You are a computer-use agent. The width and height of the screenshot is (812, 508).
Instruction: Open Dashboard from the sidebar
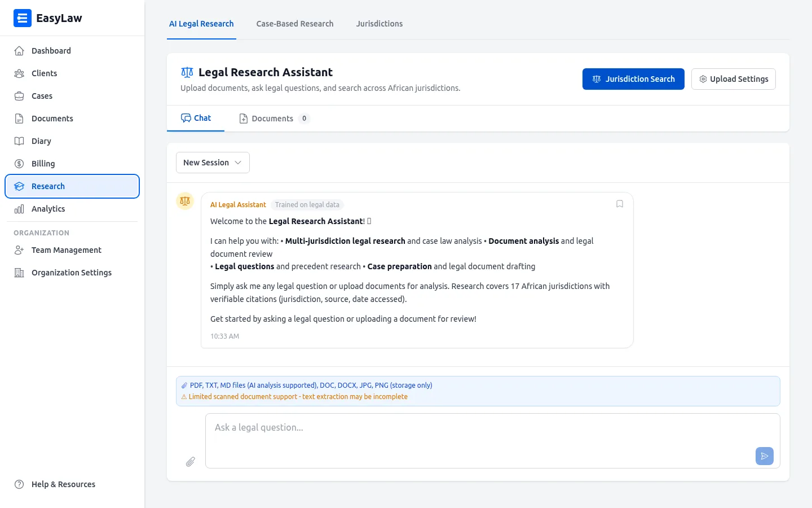(51, 51)
